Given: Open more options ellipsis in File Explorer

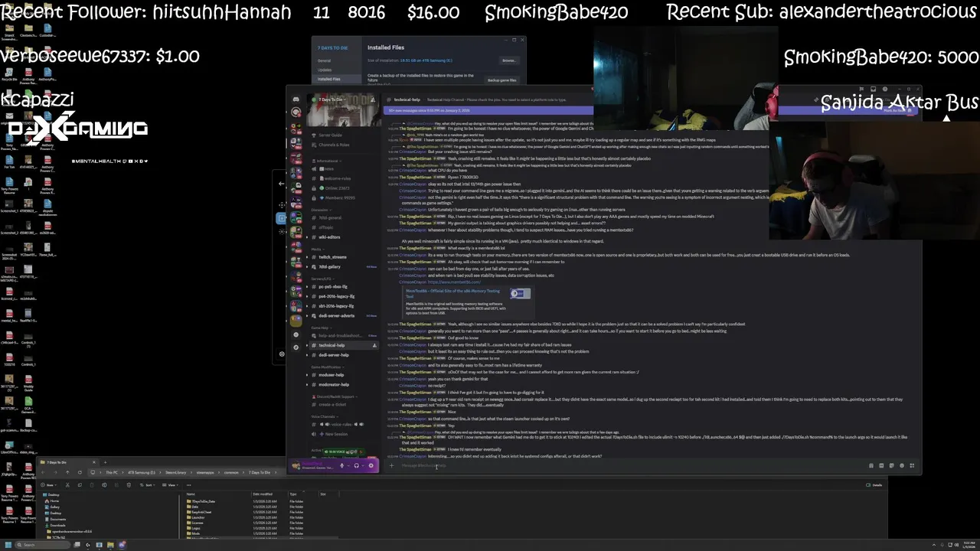Looking at the screenshot, I should [x=188, y=485].
